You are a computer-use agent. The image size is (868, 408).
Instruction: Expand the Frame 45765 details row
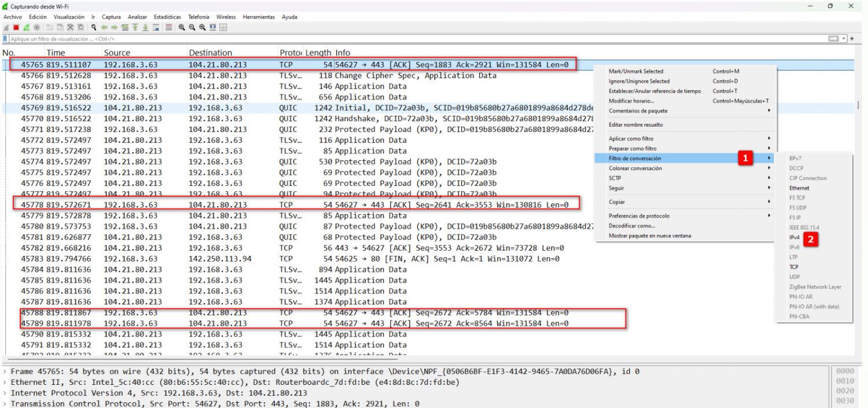tap(5, 370)
